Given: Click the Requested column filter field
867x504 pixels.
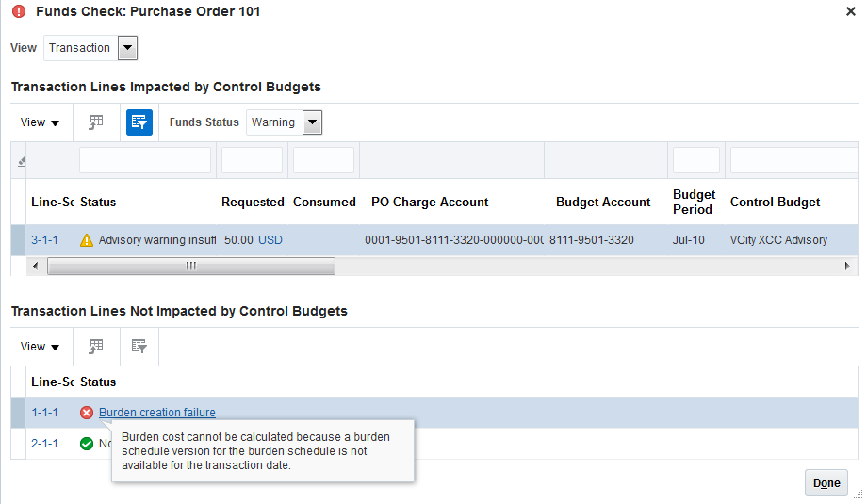Looking at the screenshot, I should 252,161.
